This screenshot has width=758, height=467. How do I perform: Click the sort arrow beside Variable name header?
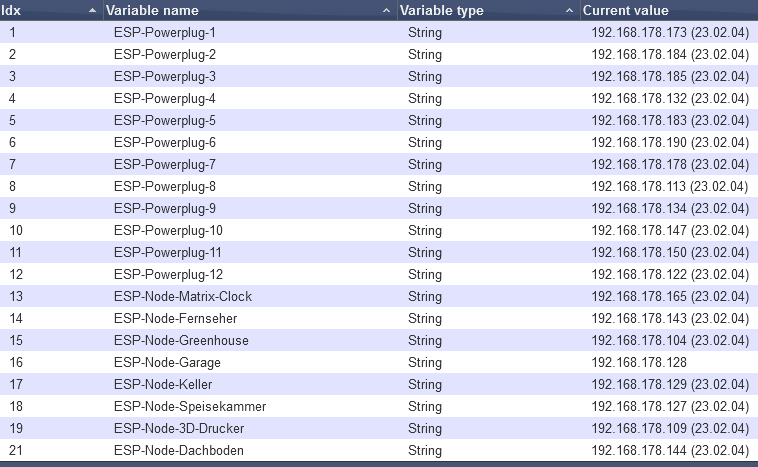387,10
